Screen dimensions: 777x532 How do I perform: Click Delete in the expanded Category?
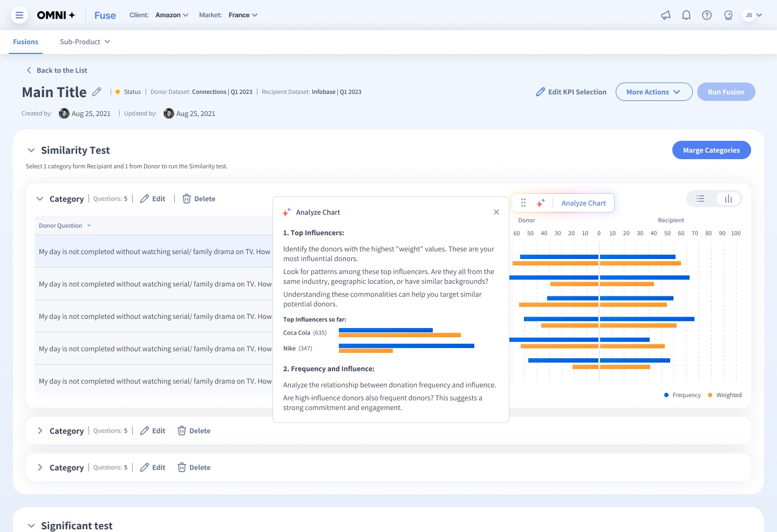pyautogui.click(x=199, y=199)
